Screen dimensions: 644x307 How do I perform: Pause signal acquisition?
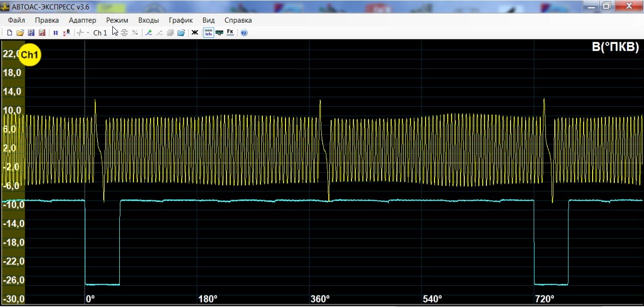[56, 33]
